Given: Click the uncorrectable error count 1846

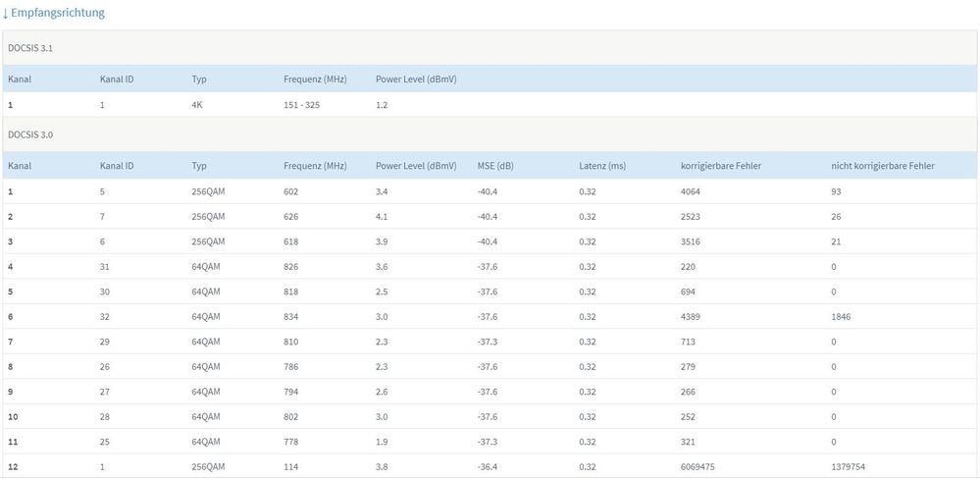Looking at the screenshot, I should 842,317.
